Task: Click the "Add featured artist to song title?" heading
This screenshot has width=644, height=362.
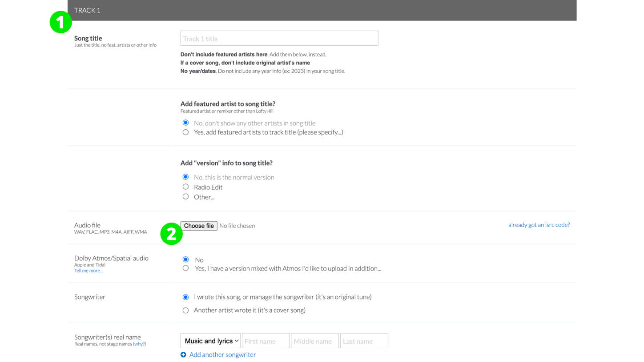Action: (228, 104)
